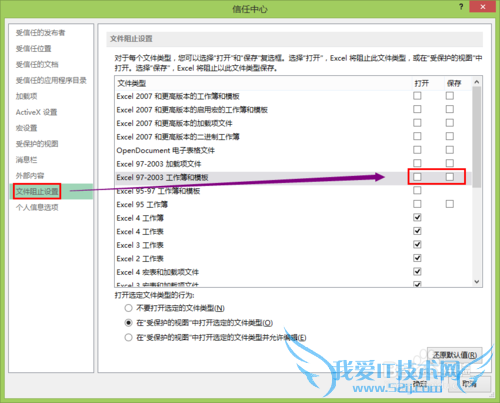Screen dimensions: 500x403
Task: Open the 个人信息选项 category
Action: point(37,207)
